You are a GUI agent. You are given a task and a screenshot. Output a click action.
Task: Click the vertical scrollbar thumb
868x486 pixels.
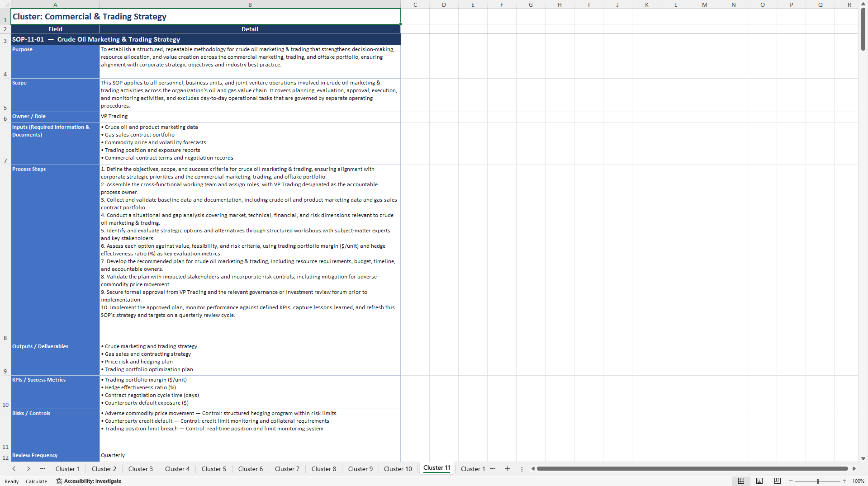point(863,29)
